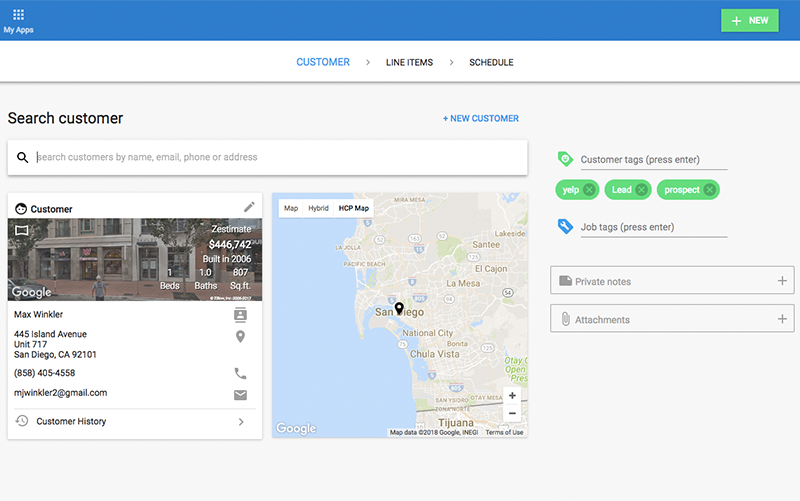The width and height of the screenshot is (800, 501).
Task: Click the magnifier search icon
Action: (22, 157)
